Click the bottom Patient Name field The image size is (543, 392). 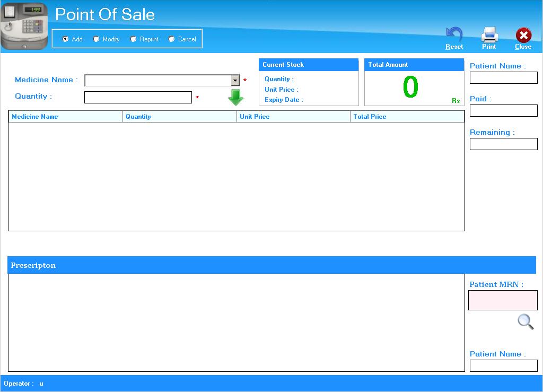click(504, 365)
